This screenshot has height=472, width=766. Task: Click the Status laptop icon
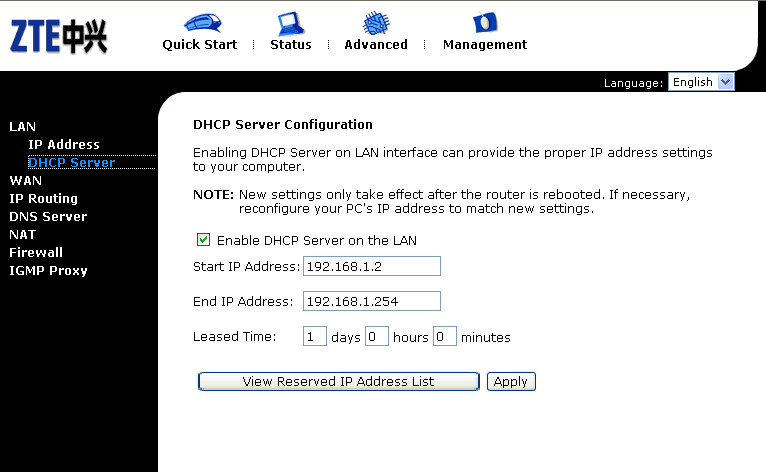coord(291,23)
